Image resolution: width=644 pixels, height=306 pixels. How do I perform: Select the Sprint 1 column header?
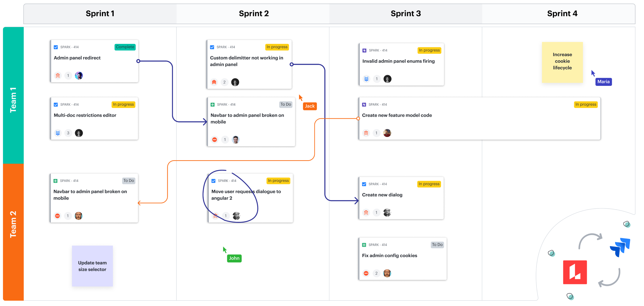click(x=100, y=14)
